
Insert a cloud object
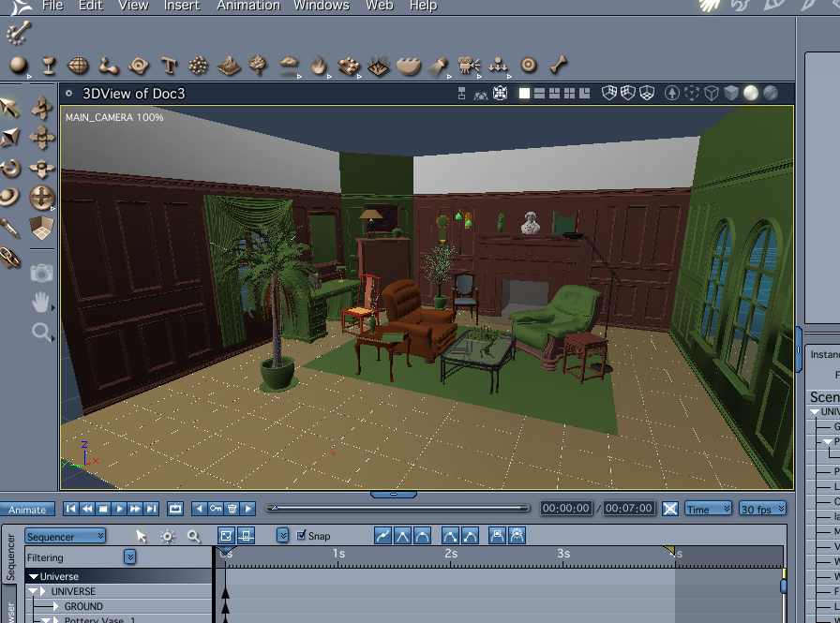tap(290, 65)
